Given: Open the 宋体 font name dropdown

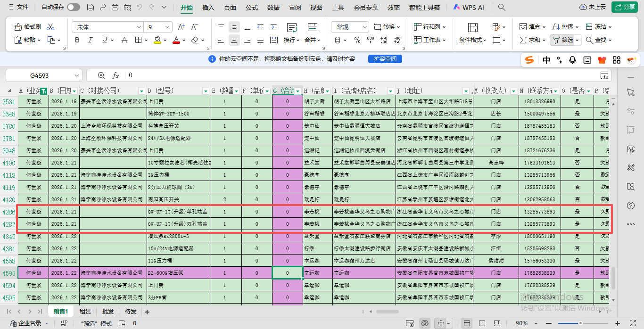Looking at the screenshot, I should 139,27.
